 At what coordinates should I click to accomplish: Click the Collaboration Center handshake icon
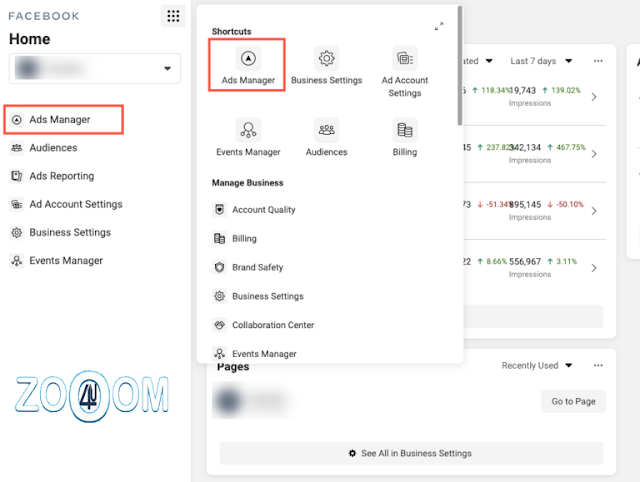coord(220,325)
